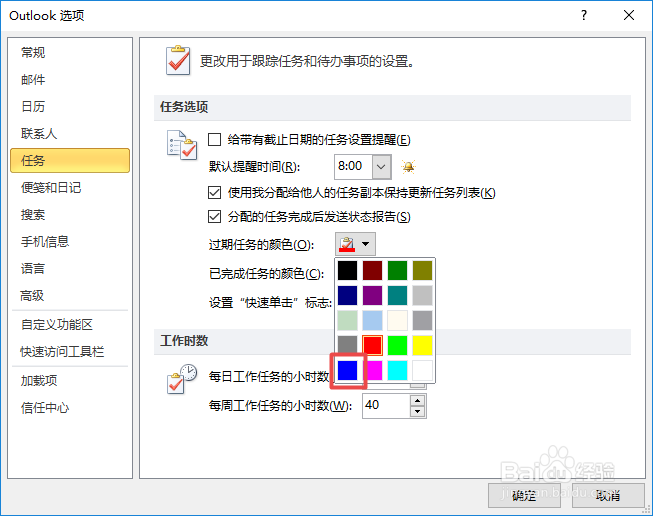Uncheck send status report when task completed
Screen dimensions: 653x516
pos(214,217)
